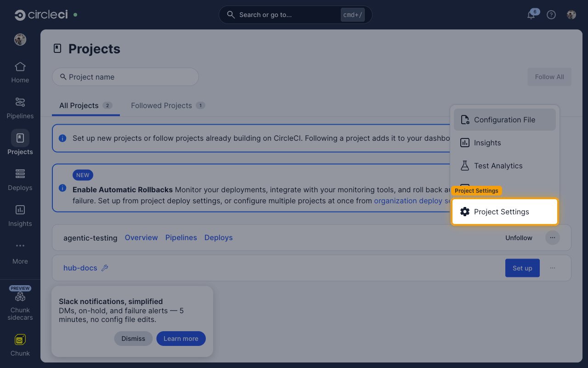Open Deploys in sidebar

click(20, 180)
